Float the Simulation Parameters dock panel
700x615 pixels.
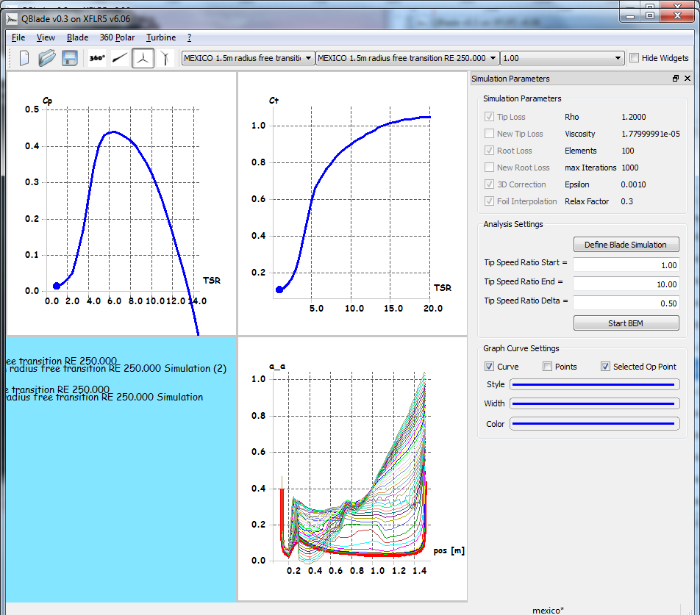pyautogui.click(x=676, y=79)
